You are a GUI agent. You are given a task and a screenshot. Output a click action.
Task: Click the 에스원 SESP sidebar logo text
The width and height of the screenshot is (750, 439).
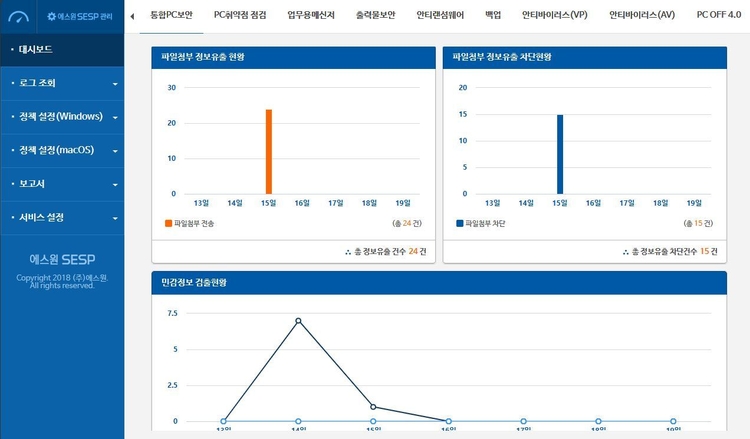[x=62, y=260]
